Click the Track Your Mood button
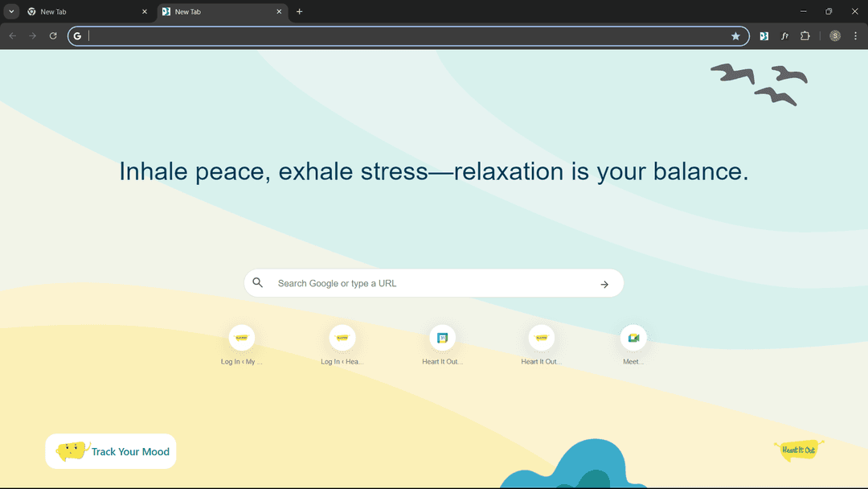Image resolution: width=868 pixels, height=489 pixels. click(x=111, y=451)
